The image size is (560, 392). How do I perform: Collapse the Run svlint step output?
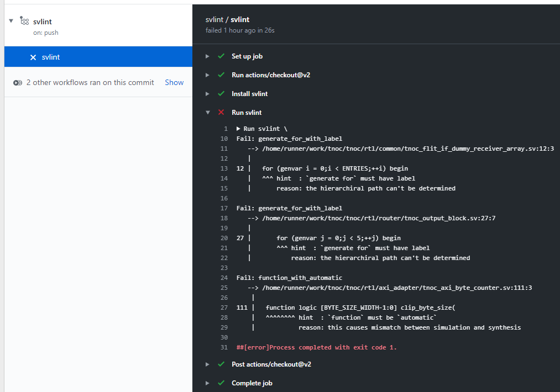tap(207, 112)
